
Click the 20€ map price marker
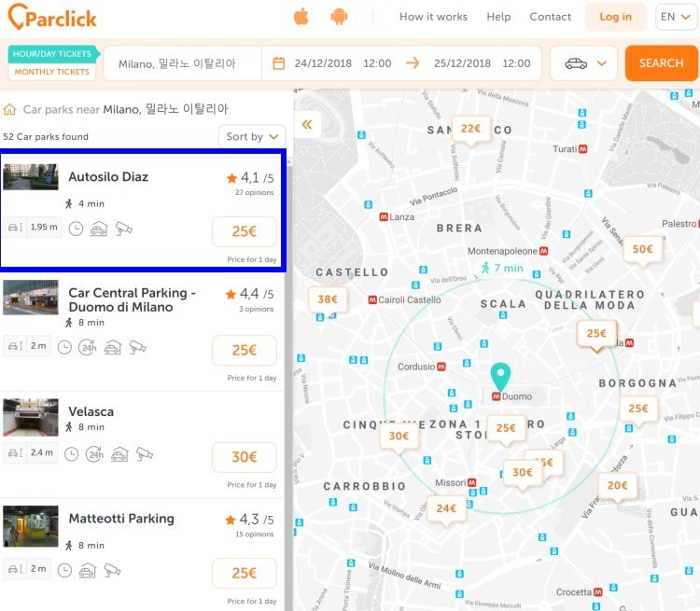point(618,487)
